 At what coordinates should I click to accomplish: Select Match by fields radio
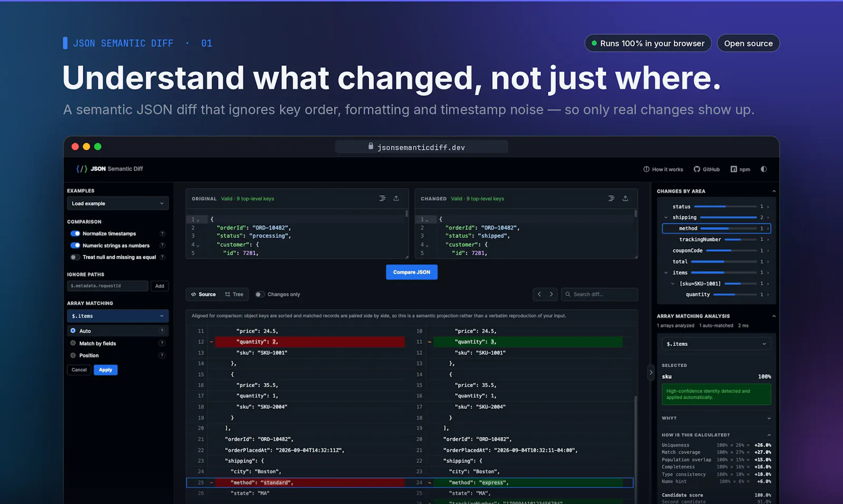click(73, 343)
